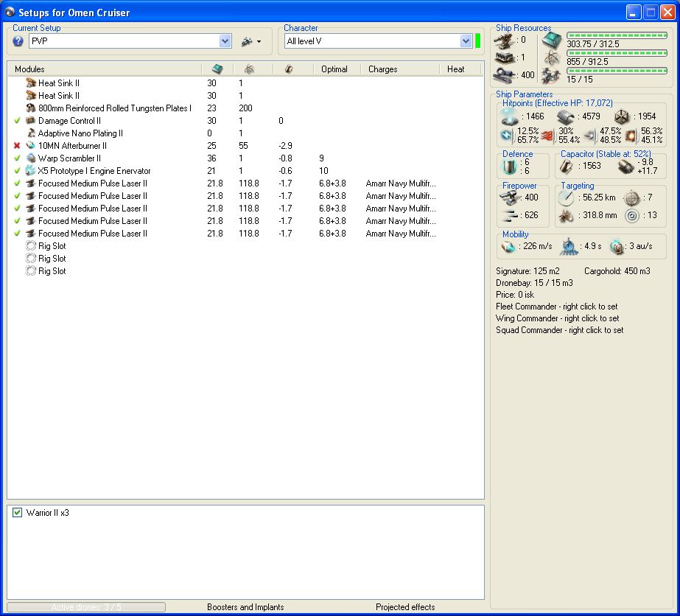The width and height of the screenshot is (680, 616).
Task: Toggle the first Focused Medium Pulse Laser checkmark
Action: 18,183
